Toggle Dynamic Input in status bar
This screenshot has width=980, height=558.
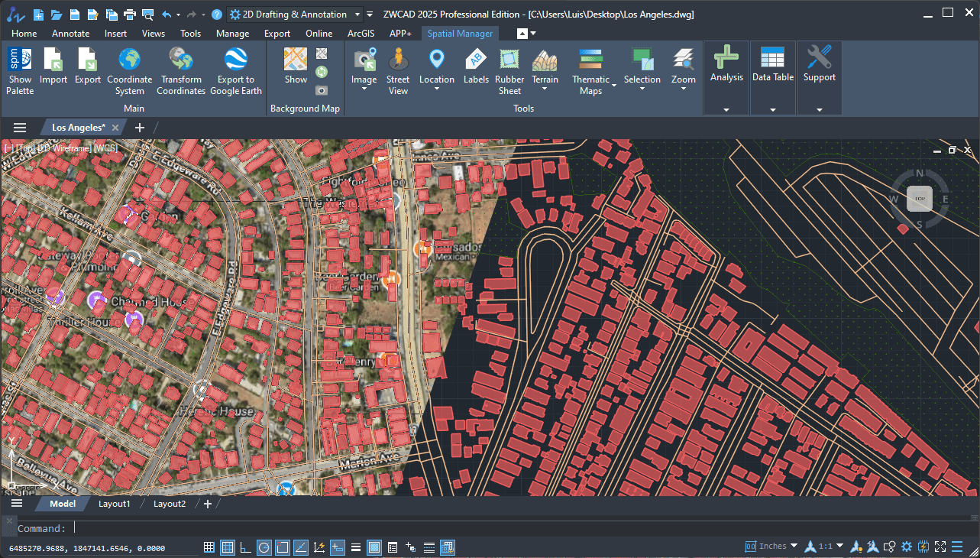click(x=337, y=547)
